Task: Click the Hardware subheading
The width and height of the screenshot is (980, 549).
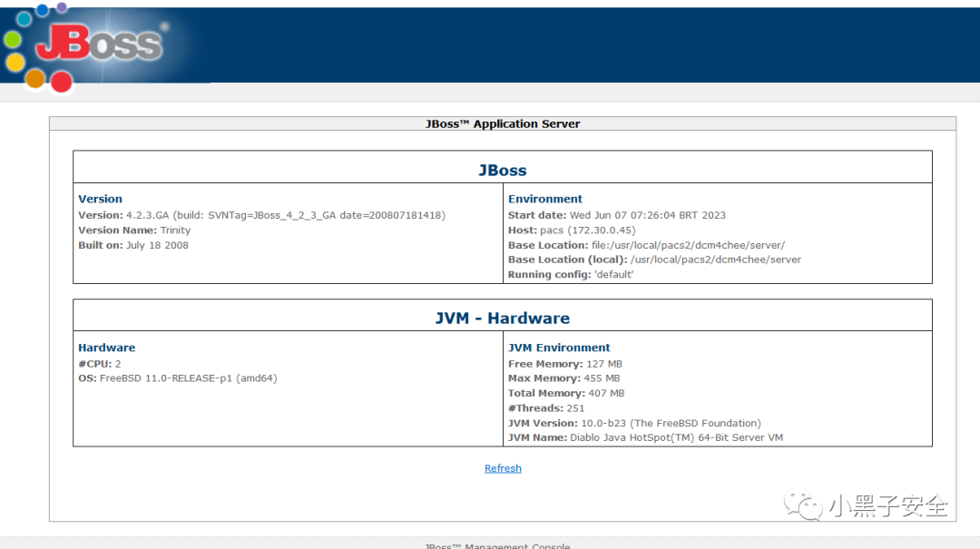Action: [106, 348]
